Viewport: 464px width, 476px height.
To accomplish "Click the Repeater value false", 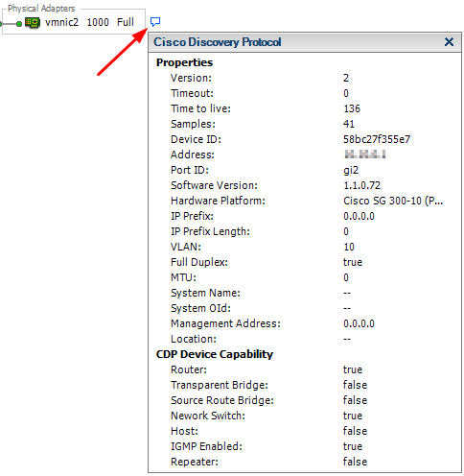I will click(x=355, y=462).
